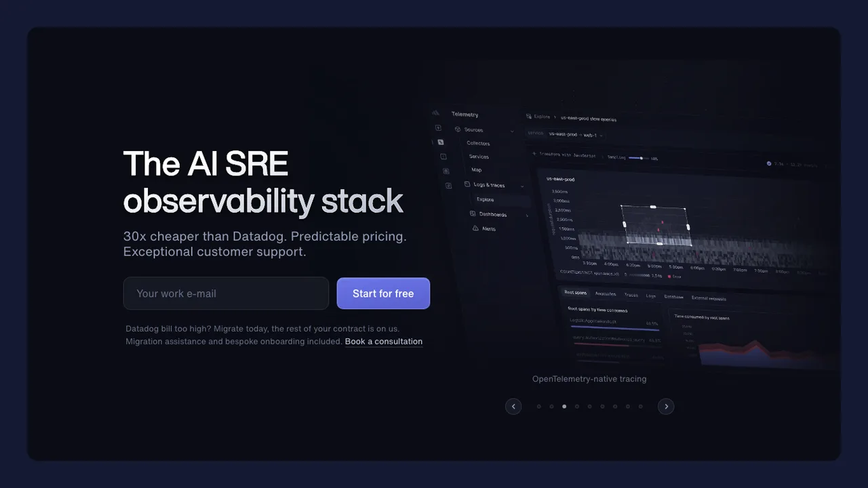Screen dimensions: 868x488
Task: Click the Sources cube icon in sidebar
Action: point(458,129)
